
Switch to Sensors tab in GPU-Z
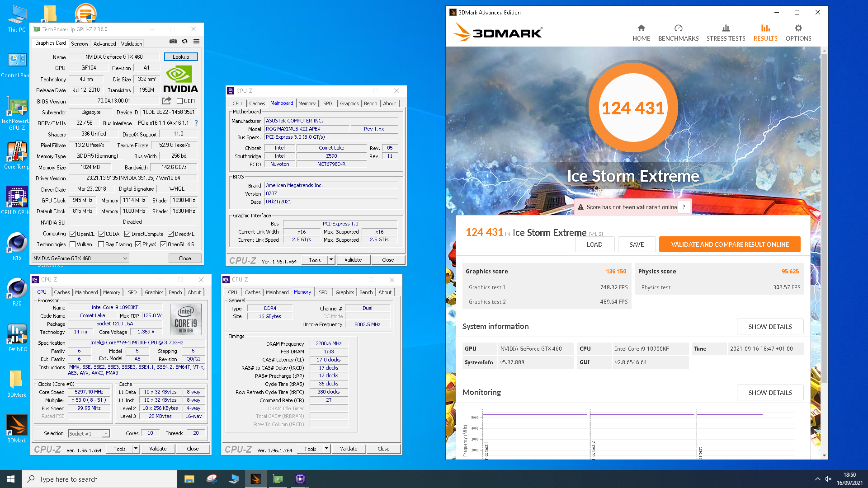coord(80,44)
